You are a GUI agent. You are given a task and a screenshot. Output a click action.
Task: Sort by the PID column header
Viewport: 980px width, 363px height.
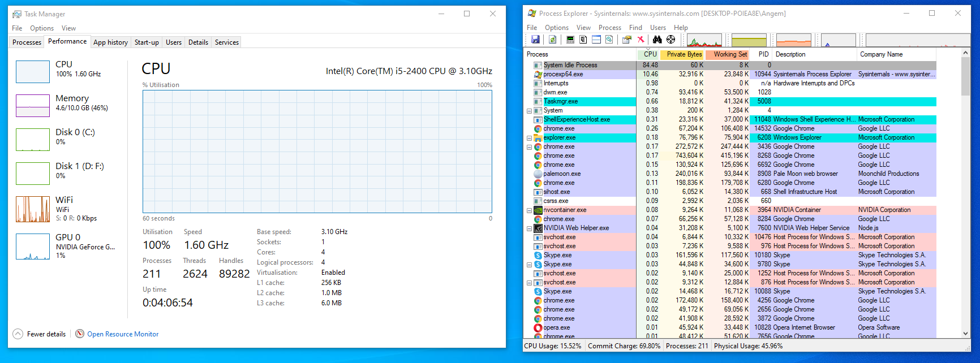pos(762,54)
